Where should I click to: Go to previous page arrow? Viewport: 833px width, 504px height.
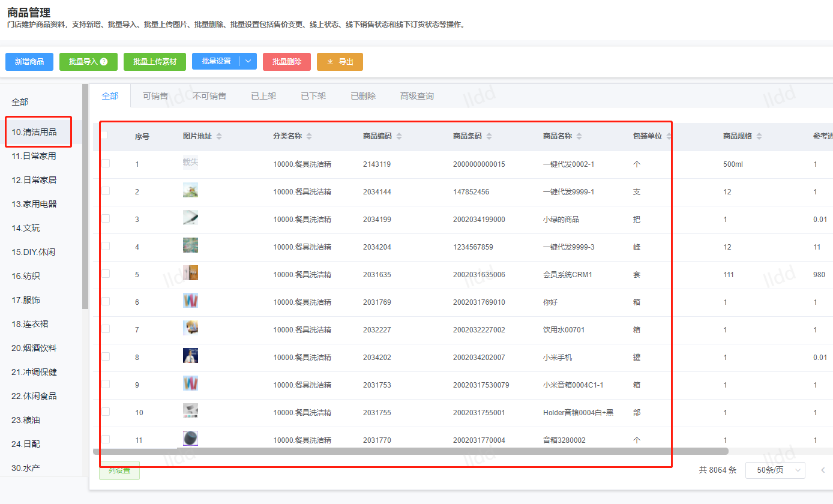coord(823,470)
